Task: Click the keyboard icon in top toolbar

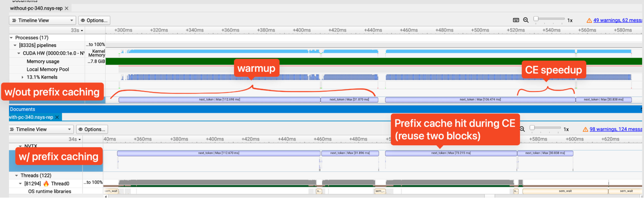Action: 516,20
